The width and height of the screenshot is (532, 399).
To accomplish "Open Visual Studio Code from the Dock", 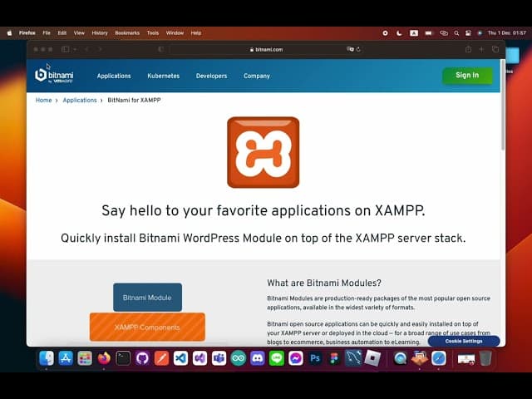I will coord(181,358).
